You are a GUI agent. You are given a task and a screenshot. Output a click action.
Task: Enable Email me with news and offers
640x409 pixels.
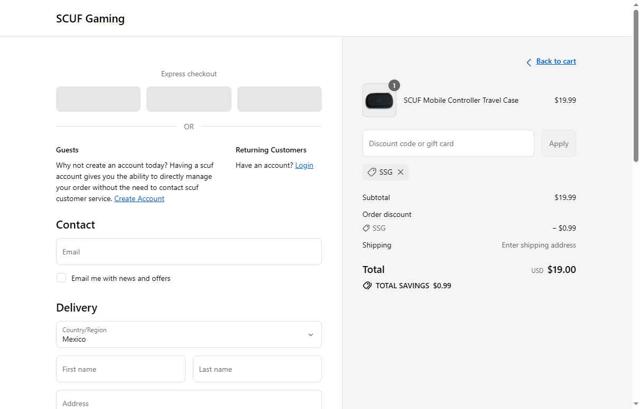tap(61, 278)
